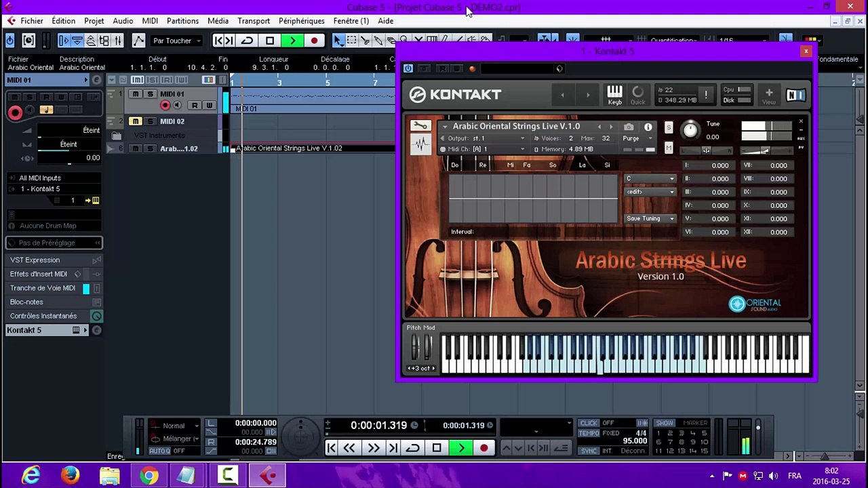The image size is (868, 488).
Task: Click record on the bottom transport panel
Action: [484, 447]
